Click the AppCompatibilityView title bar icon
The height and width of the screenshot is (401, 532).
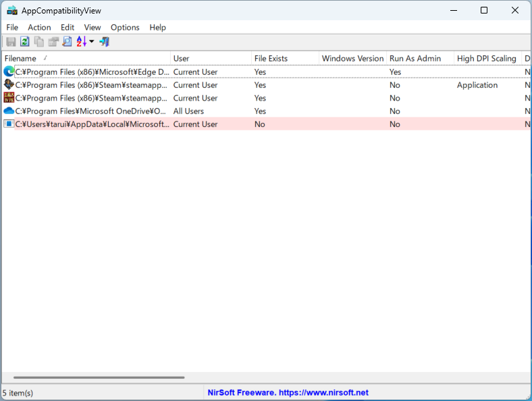(x=12, y=11)
